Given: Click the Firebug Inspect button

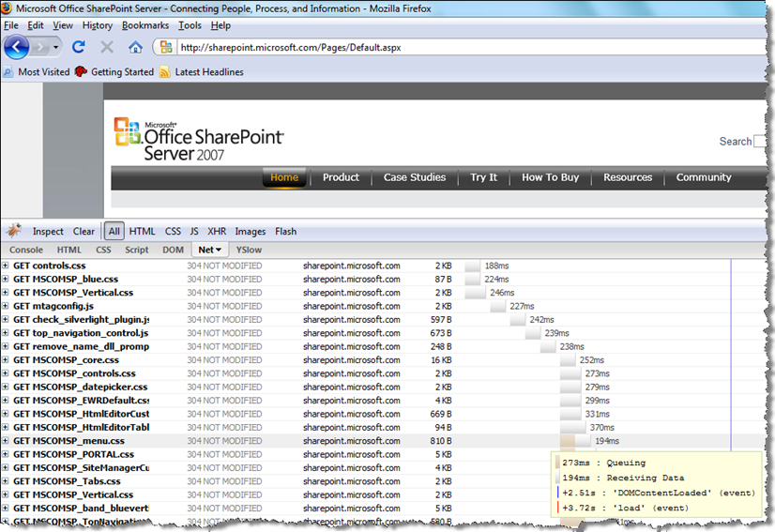Looking at the screenshot, I should coord(48,232).
